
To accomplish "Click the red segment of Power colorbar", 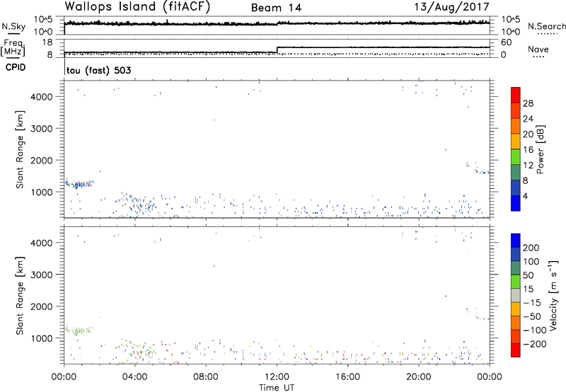I will pyautogui.click(x=516, y=95).
